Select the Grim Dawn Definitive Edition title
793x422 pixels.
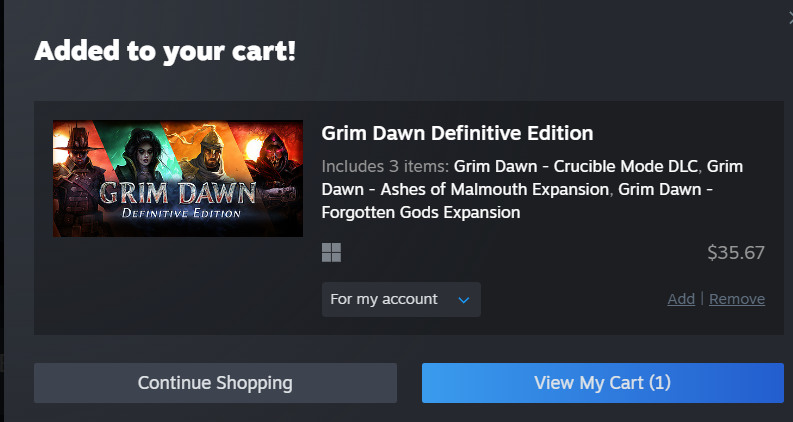(x=457, y=133)
